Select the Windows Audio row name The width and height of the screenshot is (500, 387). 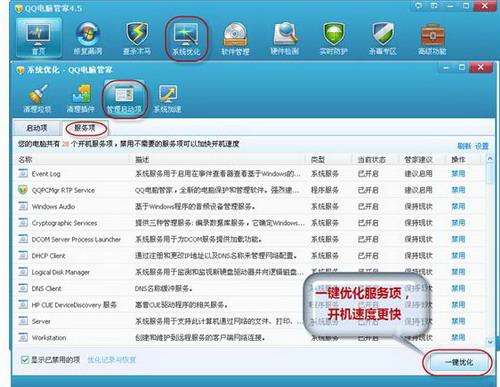(53, 206)
